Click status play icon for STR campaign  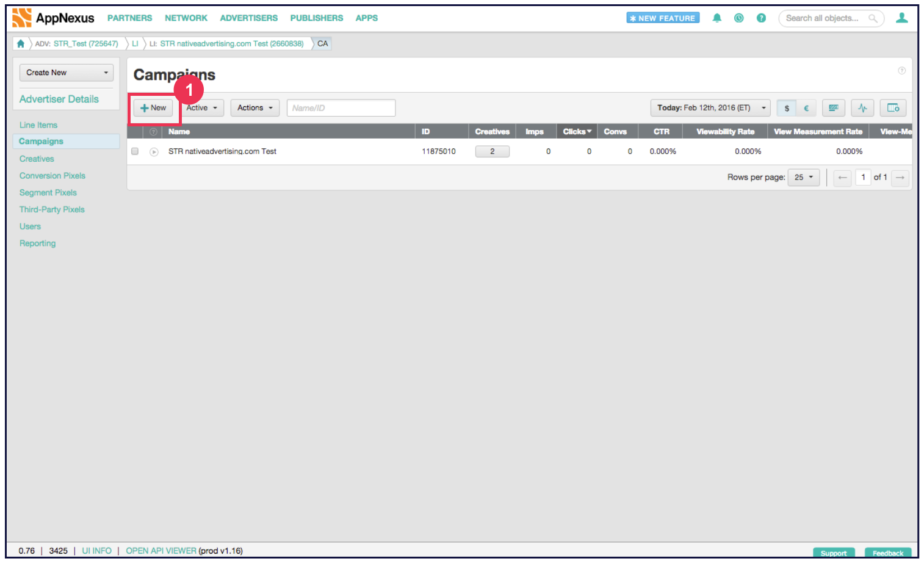pyautogui.click(x=154, y=151)
